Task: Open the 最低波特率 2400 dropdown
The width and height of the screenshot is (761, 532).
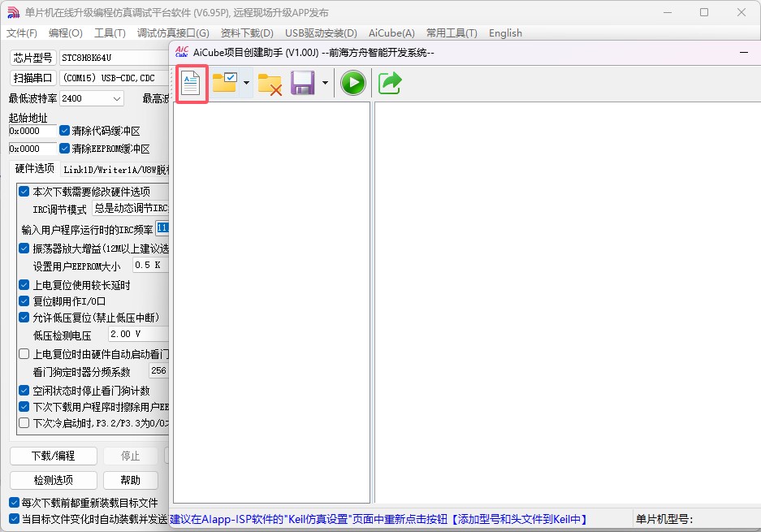Action: click(92, 98)
